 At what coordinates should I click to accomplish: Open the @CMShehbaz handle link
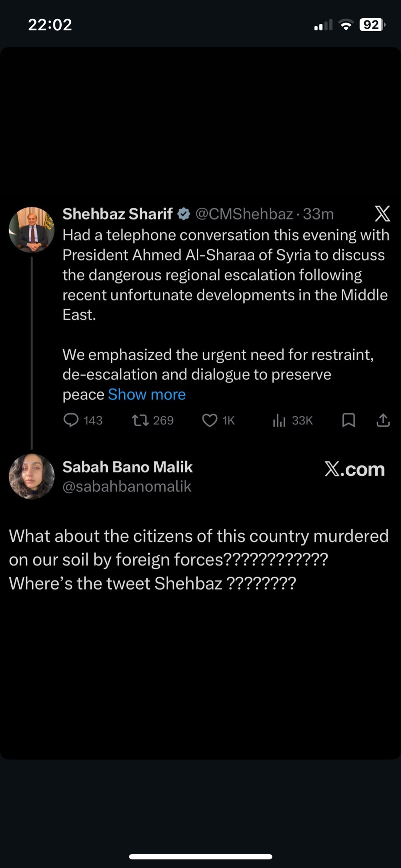click(244, 214)
